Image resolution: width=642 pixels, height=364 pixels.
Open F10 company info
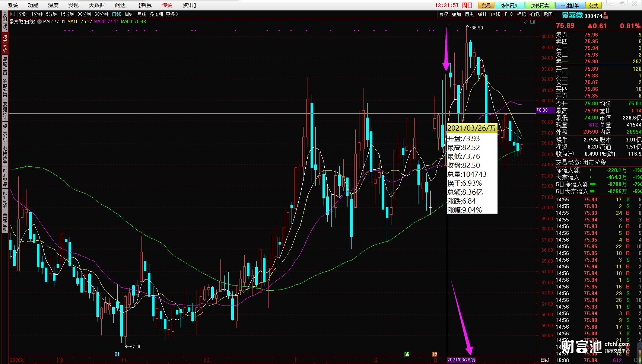coord(509,14)
